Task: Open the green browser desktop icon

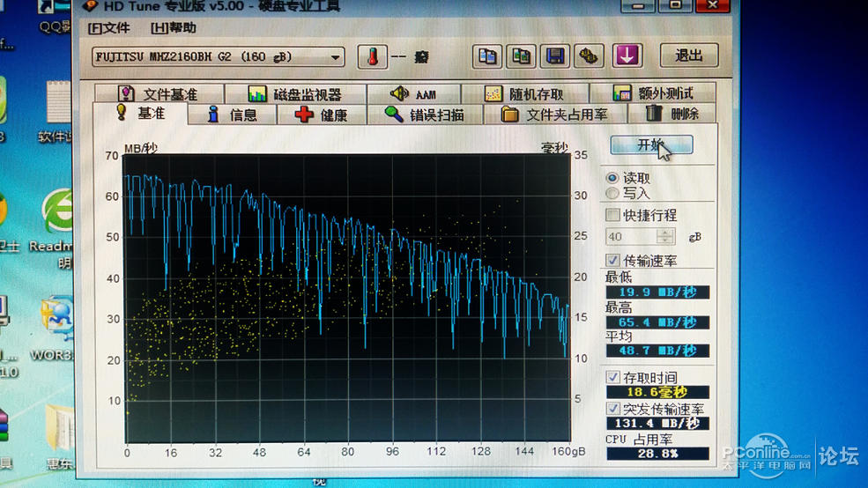Action: 57,211
